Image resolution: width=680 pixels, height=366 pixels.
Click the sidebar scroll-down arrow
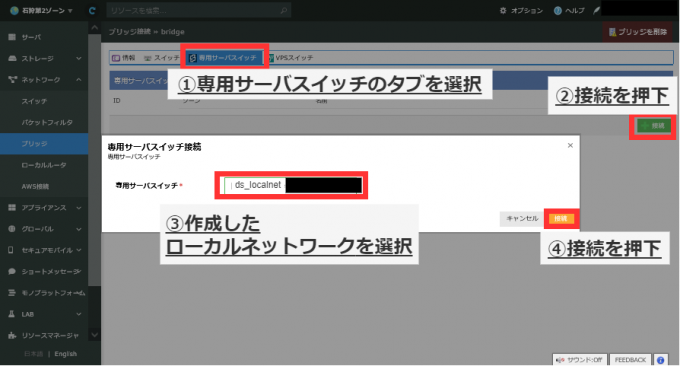coord(95,334)
